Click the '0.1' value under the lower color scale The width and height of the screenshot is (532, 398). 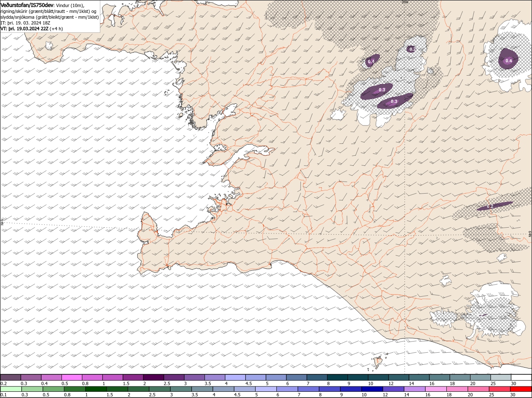pos(3,395)
